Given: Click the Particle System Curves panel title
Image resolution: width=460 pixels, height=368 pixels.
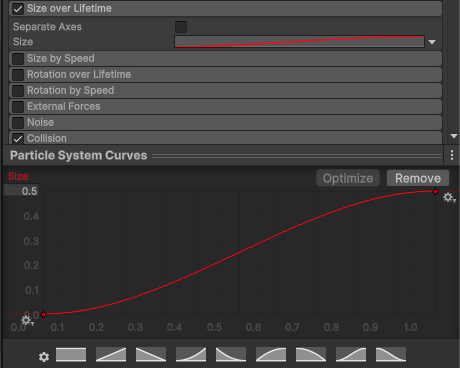Looking at the screenshot, I should (x=79, y=155).
